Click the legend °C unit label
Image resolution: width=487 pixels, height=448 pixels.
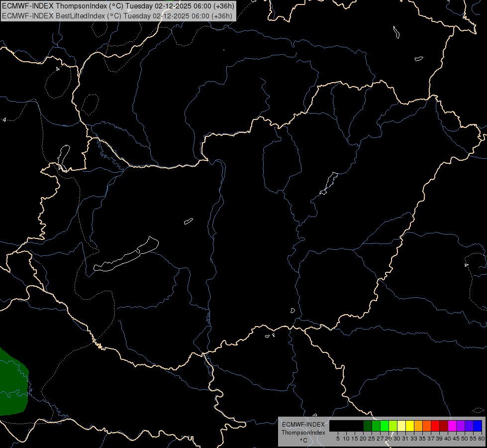(x=304, y=440)
